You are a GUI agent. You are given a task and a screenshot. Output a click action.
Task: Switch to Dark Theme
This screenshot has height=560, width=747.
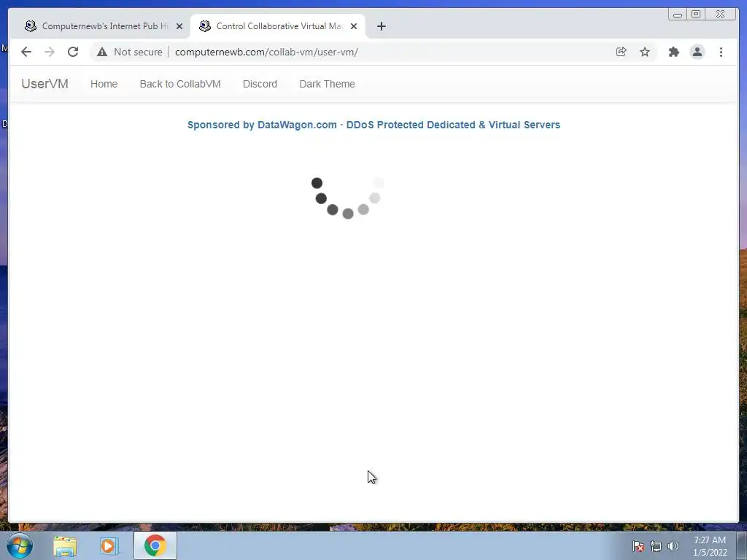point(327,84)
